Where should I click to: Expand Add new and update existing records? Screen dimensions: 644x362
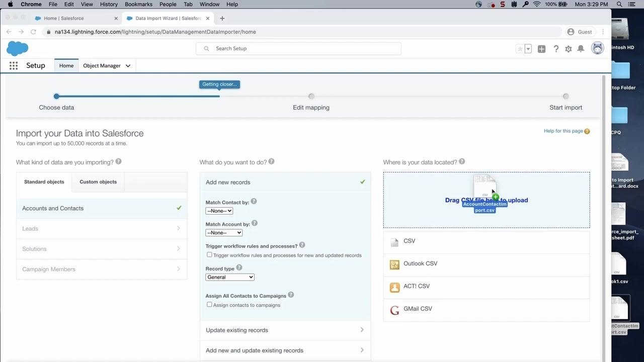click(x=285, y=350)
